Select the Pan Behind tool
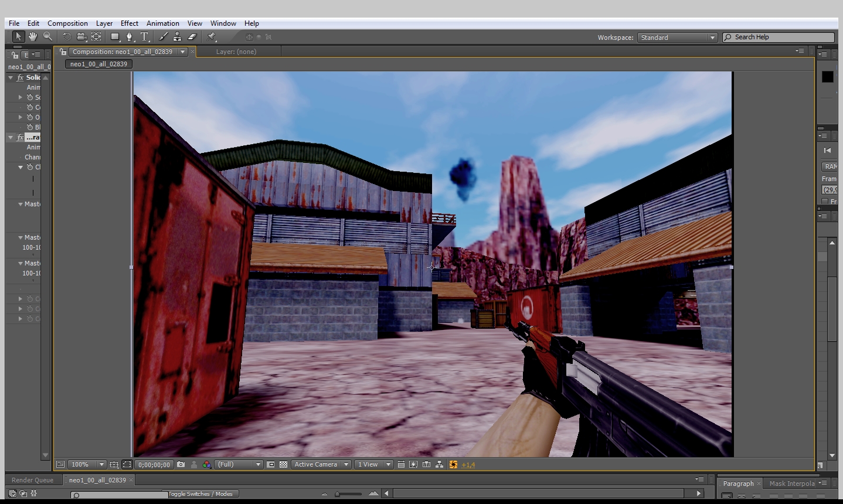This screenshot has height=504, width=843. tap(96, 36)
